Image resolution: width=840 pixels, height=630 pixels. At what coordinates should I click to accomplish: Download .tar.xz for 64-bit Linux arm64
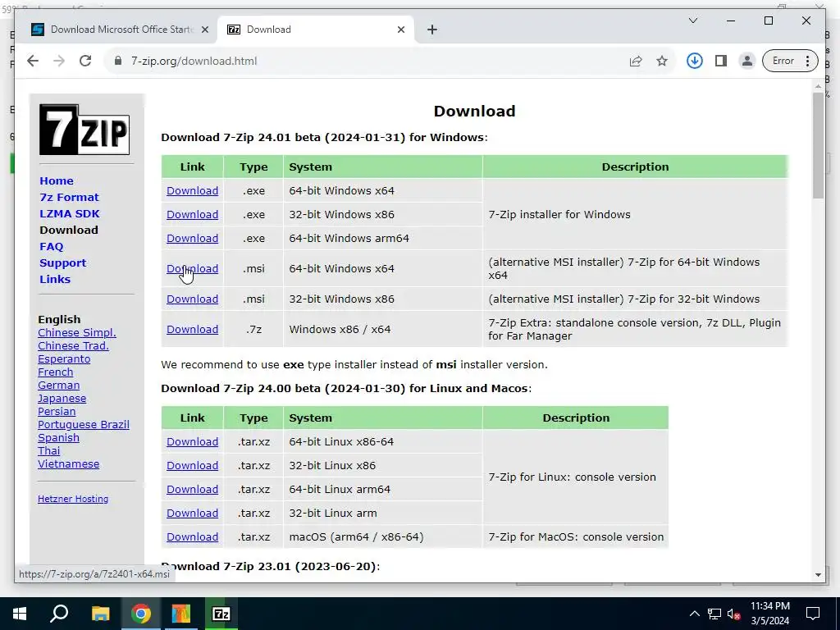point(192,490)
